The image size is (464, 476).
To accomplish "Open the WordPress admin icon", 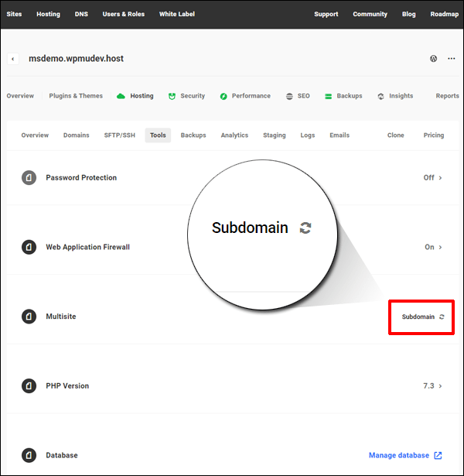I will click(433, 59).
